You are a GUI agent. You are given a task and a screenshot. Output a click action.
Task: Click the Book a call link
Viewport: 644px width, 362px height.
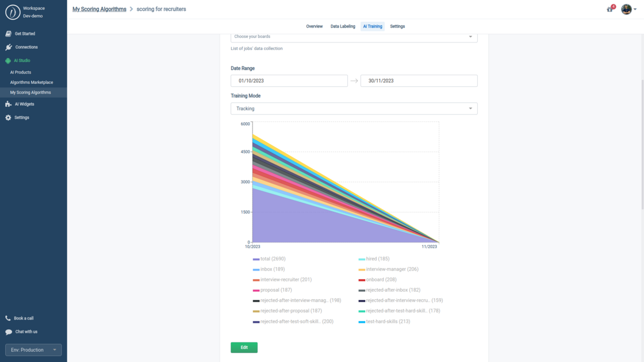coord(24,318)
